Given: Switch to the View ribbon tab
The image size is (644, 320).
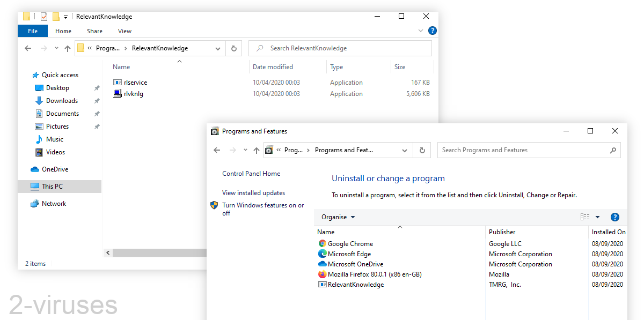Looking at the screenshot, I should click(125, 31).
